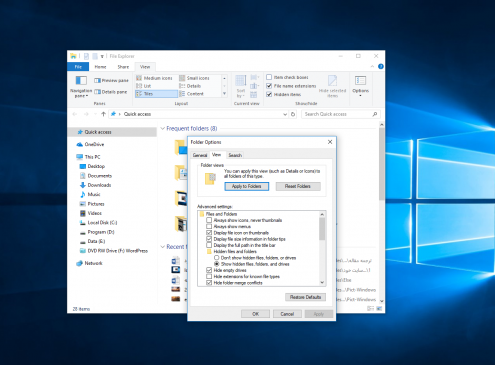Open the Quick Access Toolbar customize arrow
This screenshot has height=365, width=495.
tap(102, 56)
